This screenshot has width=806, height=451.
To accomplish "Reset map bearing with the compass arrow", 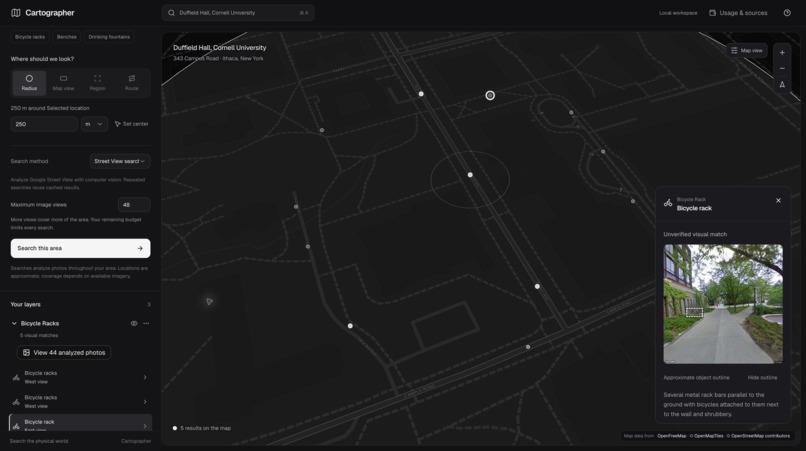I will point(782,84).
